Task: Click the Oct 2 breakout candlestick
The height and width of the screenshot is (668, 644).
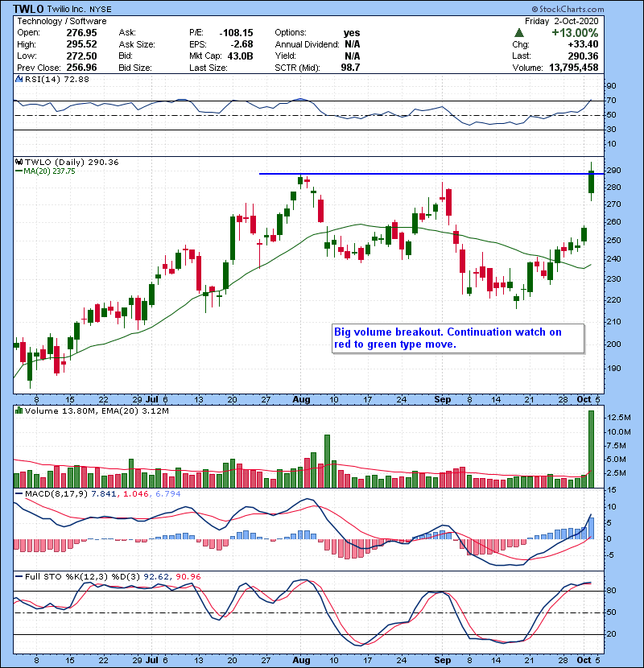Action: coord(591,182)
